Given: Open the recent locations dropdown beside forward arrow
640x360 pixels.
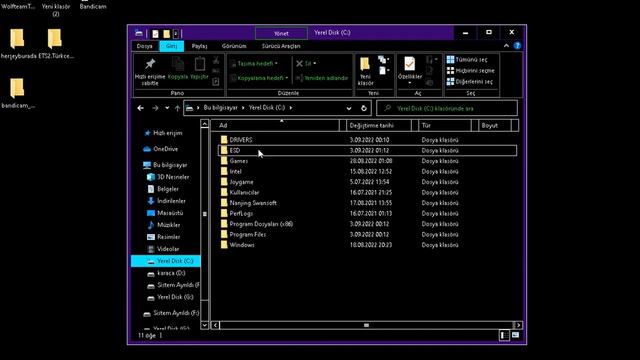Looking at the screenshot, I should [167, 108].
